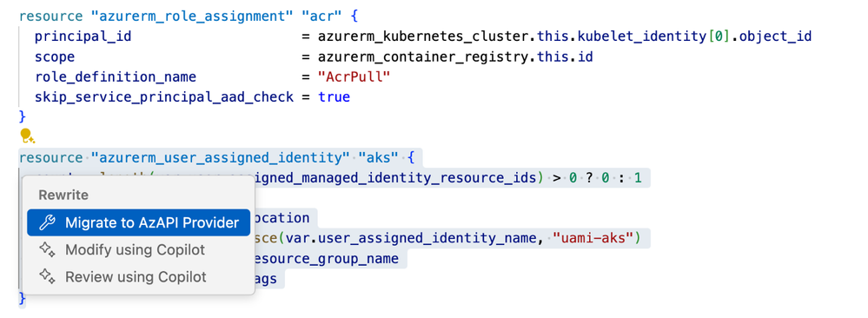Click the principal_id attribute
The width and height of the screenshot is (868, 318).
(x=83, y=36)
